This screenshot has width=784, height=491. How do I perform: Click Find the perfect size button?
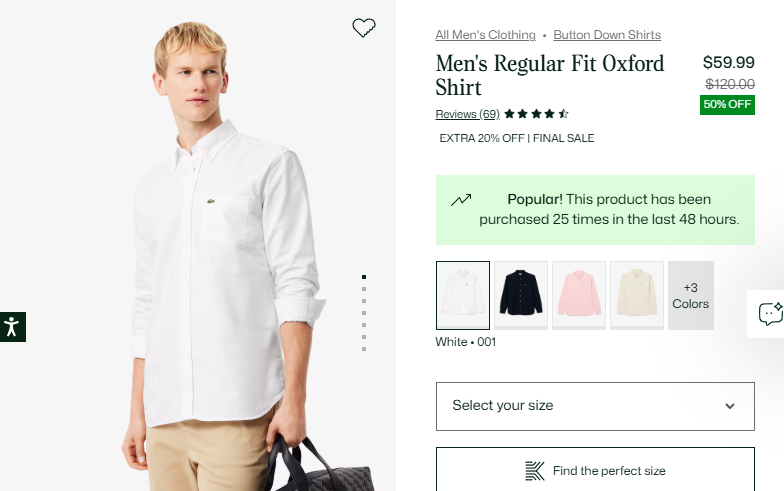[x=595, y=470]
